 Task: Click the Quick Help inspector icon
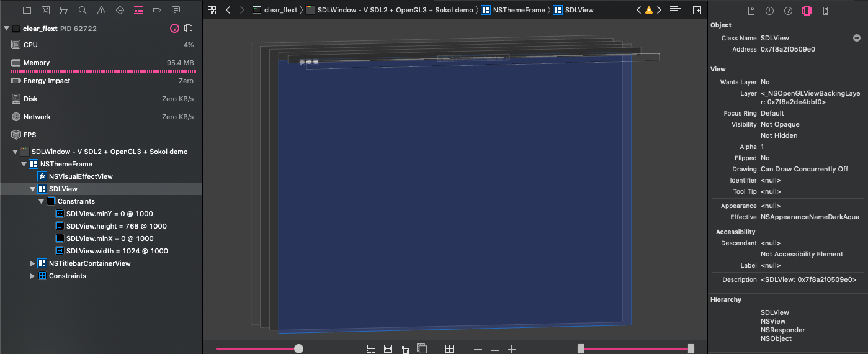point(788,11)
